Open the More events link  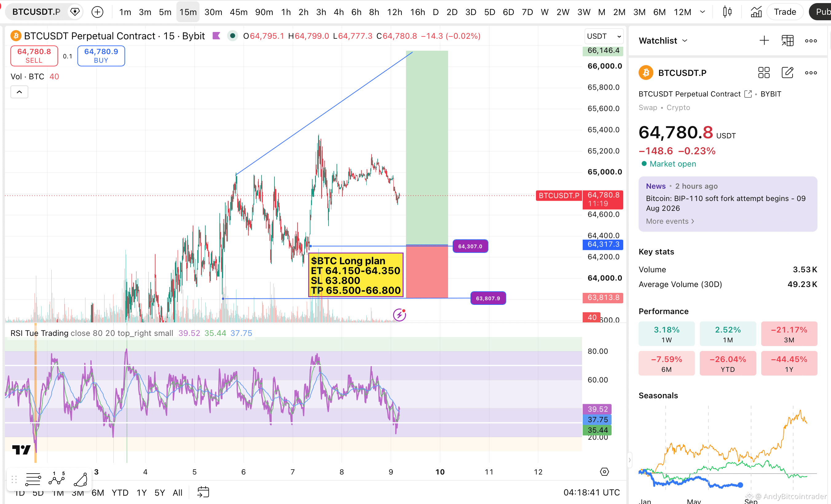click(x=670, y=221)
